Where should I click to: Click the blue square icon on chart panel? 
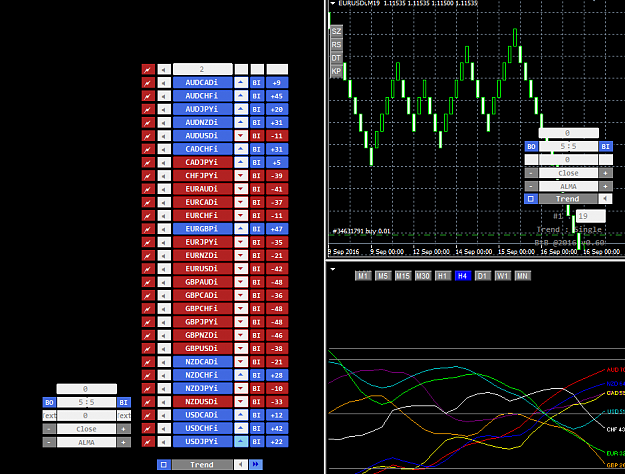coord(531,199)
